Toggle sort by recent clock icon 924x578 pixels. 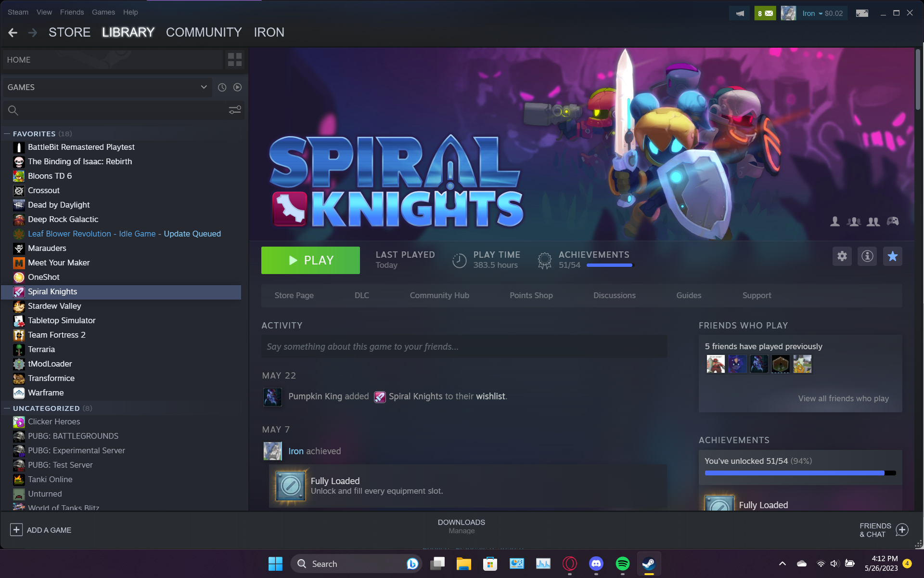[222, 87]
